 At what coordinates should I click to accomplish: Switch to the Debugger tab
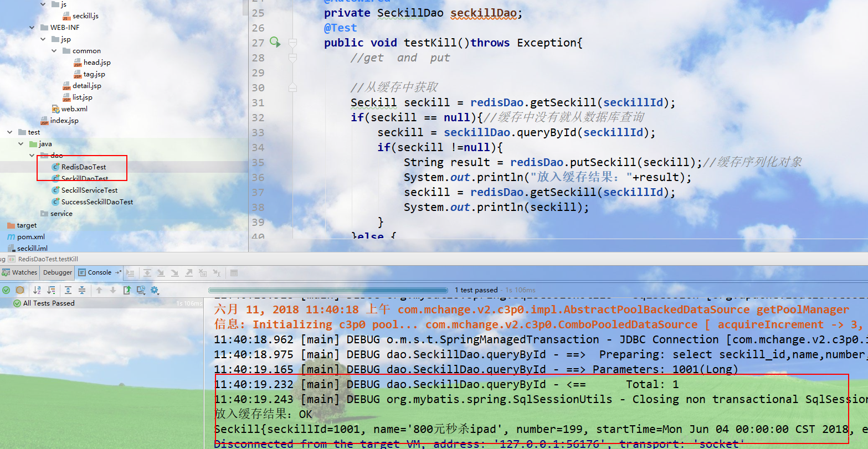pos(58,272)
